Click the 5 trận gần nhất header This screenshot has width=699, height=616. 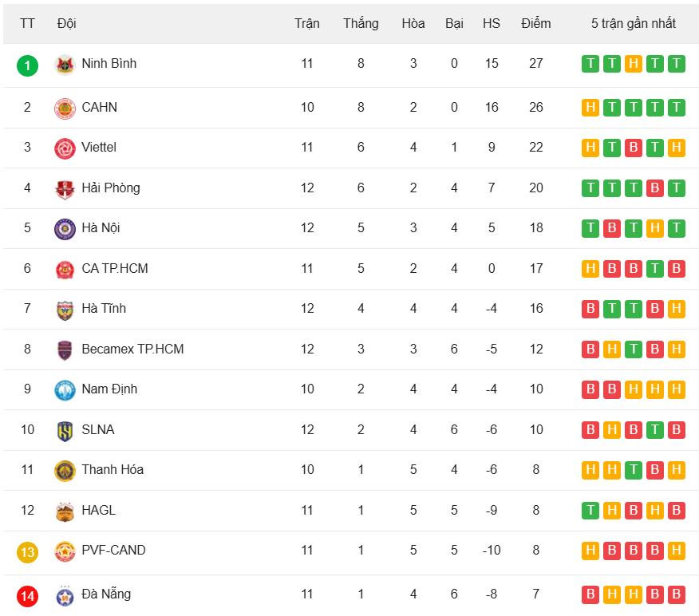point(634,23)
